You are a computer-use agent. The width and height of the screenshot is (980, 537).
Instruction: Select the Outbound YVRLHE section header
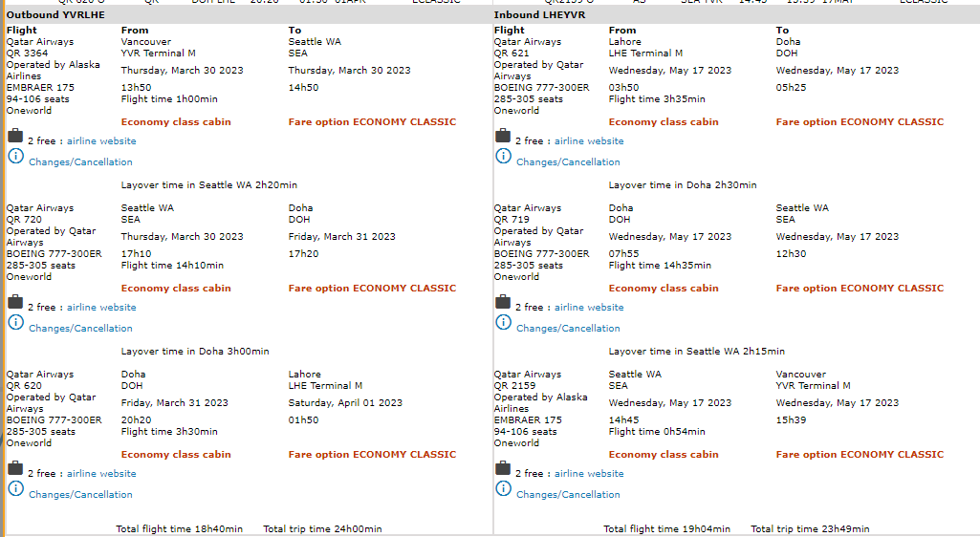click(x=56, y=15)
